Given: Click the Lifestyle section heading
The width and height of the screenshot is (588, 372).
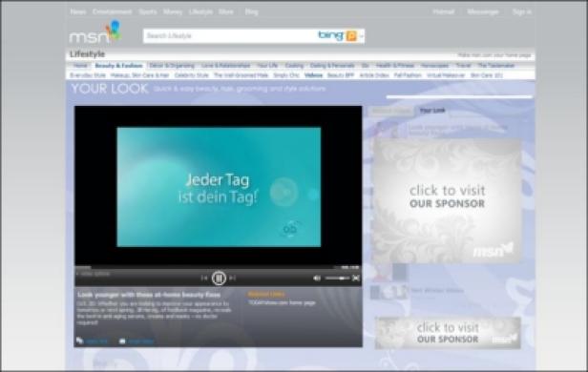Looking at the screenshot, I should click(88, 54).
